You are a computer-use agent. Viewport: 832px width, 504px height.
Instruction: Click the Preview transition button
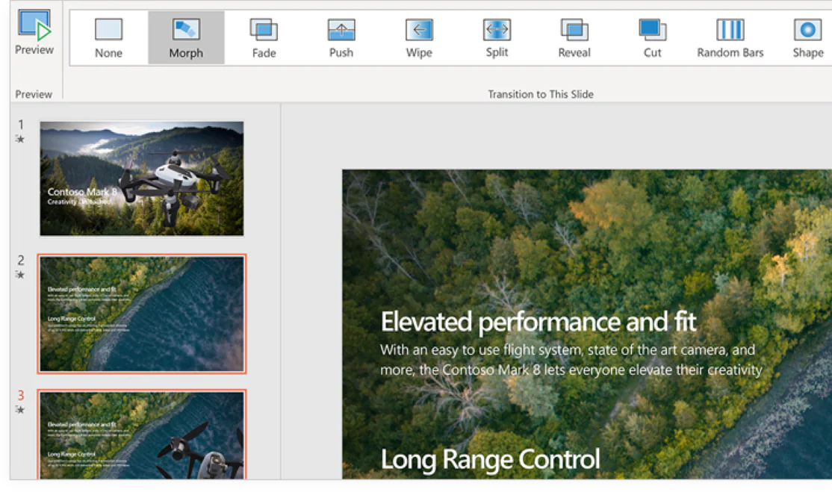pyautogui.click(x=34, y=32)
